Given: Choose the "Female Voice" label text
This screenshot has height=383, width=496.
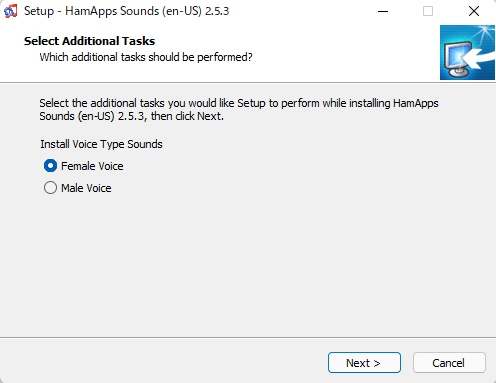Looking at the screenshot, I should pos(92,166).
